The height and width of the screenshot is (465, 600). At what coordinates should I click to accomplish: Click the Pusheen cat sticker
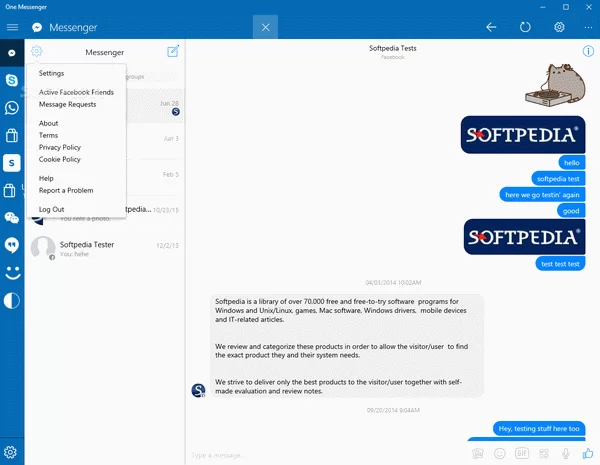click(x=555, y=85)
